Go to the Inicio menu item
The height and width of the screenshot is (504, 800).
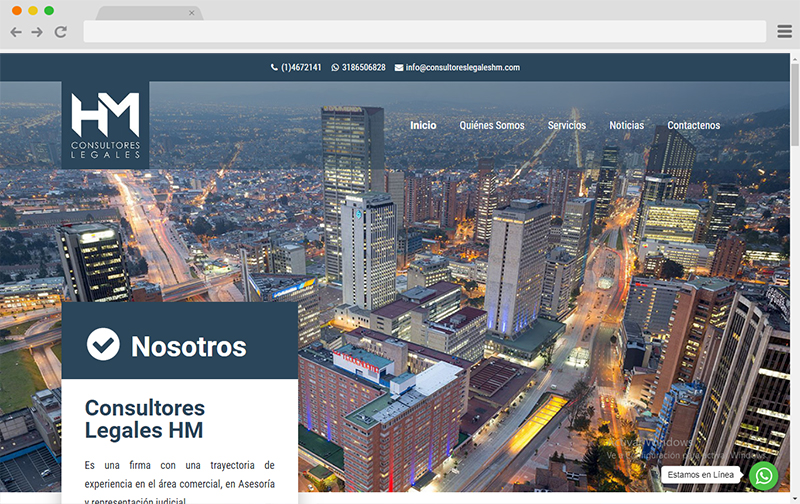(423, 125)
